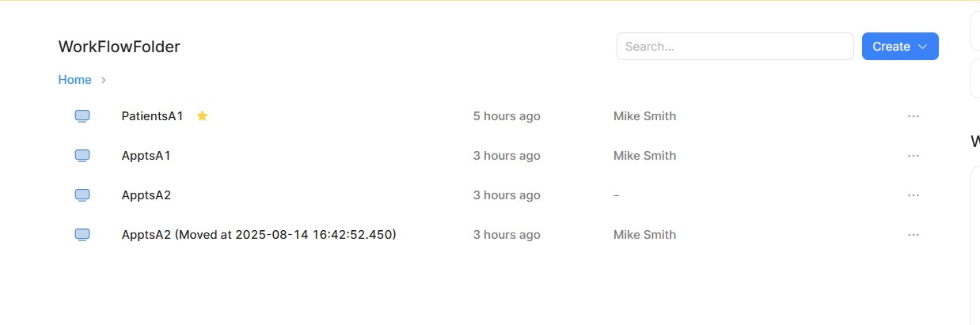Screen dimensions: 980x325
Task: Open the ApptsA1 item
Action: click(x=146, y=156)
